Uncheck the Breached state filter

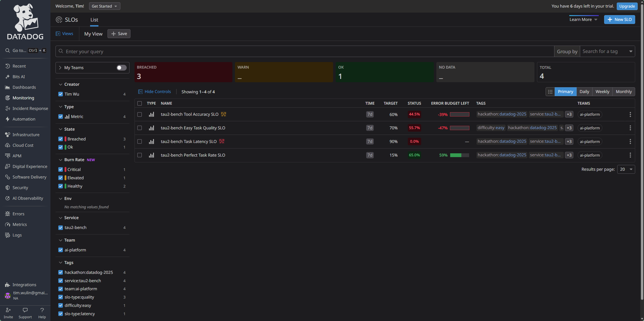point(61,139)
